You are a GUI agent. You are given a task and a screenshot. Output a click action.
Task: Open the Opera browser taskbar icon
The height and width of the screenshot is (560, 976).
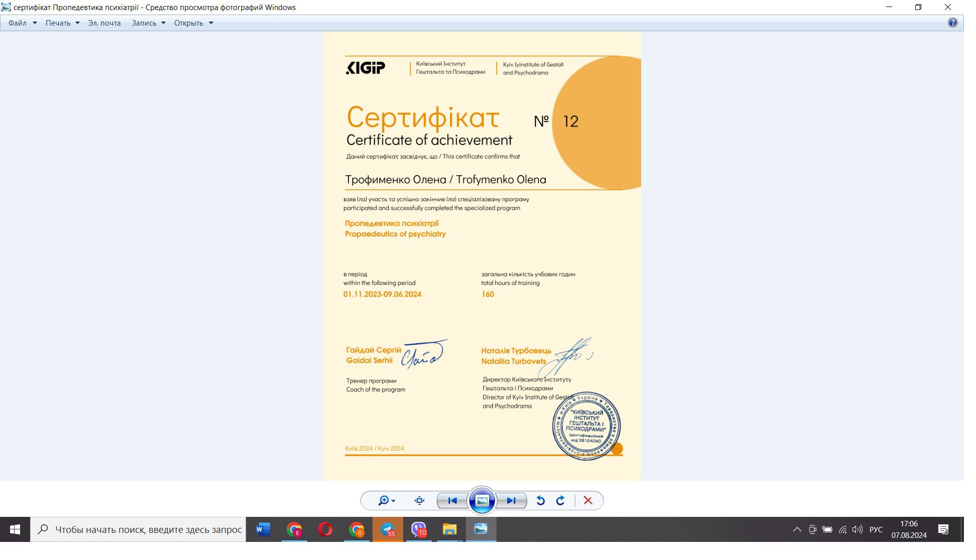click(x=325, y=529)
